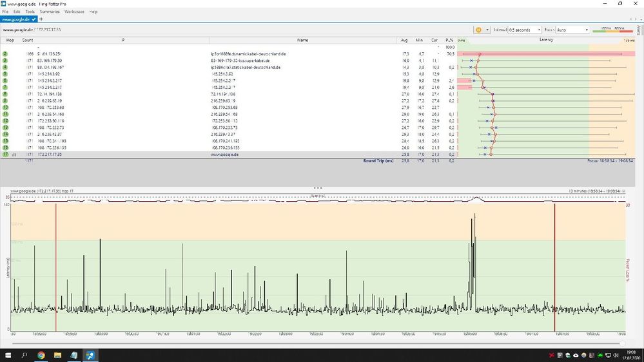644x362 pixels.
Task: Sort by the Avg column header
Action: [x=404, y=40]
